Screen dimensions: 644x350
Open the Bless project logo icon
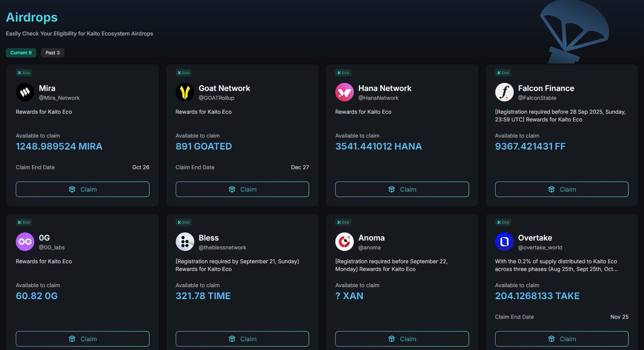(185, 242)
